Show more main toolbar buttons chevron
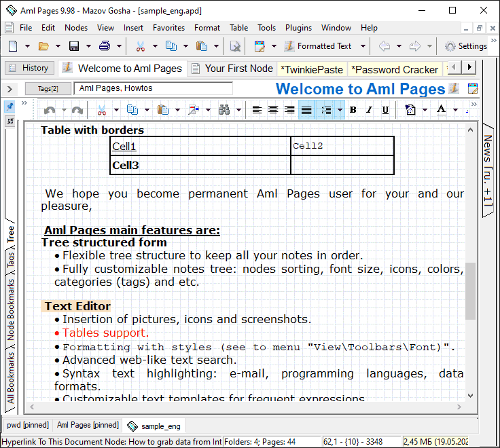The width and height of the screenshot is (500, 448). (494, 41)
